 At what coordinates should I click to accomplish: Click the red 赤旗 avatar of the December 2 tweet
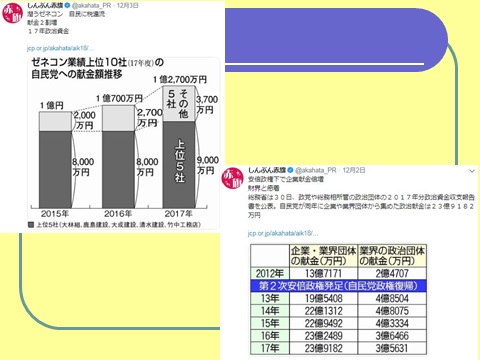(232, 178)
